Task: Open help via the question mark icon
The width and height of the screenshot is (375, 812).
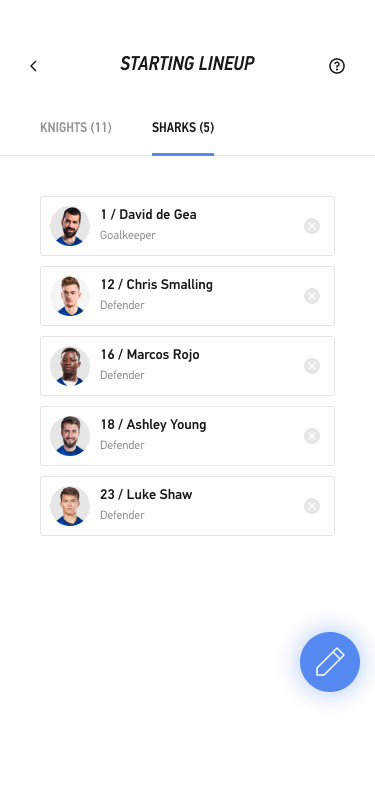Action: click(x=337, y=66)
